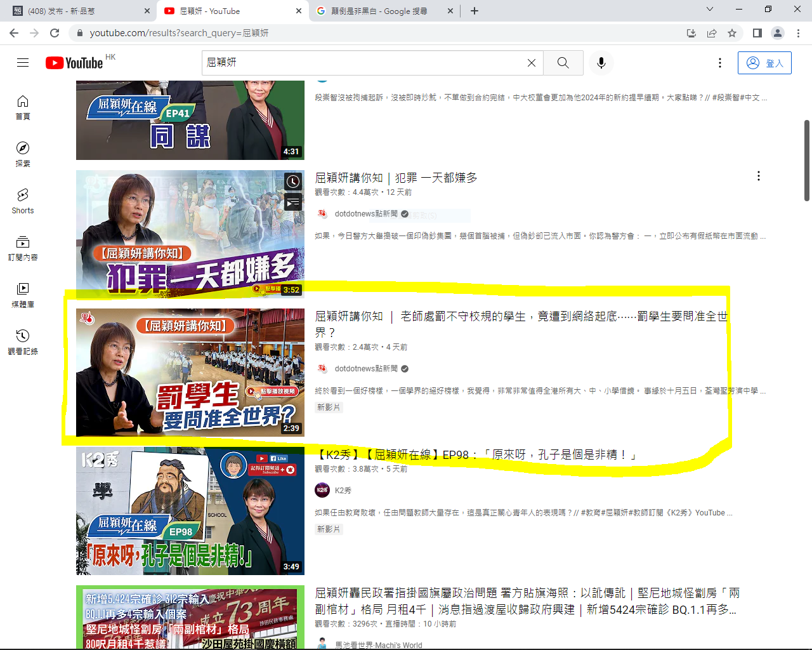Share this page from the address bar
The height and width of the screenshot is (650, 812).
click(712, 33)
